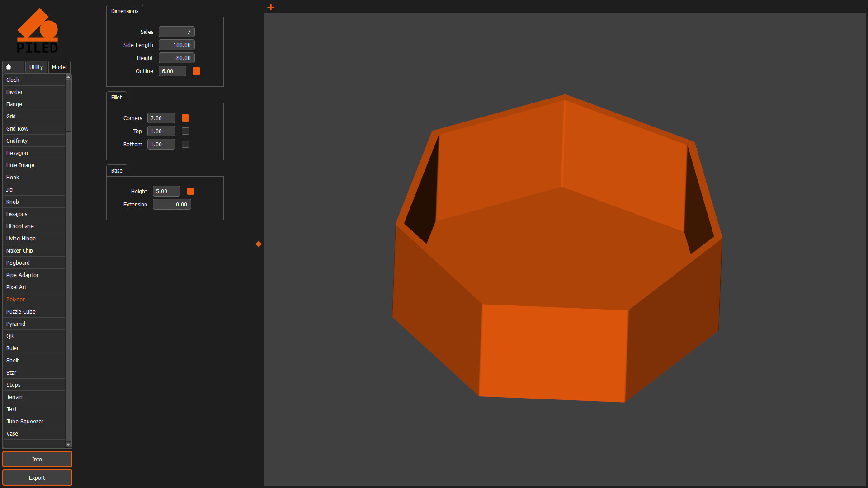Export the current model
Viewport: 868px width, 488px height.
coord(37,478)
